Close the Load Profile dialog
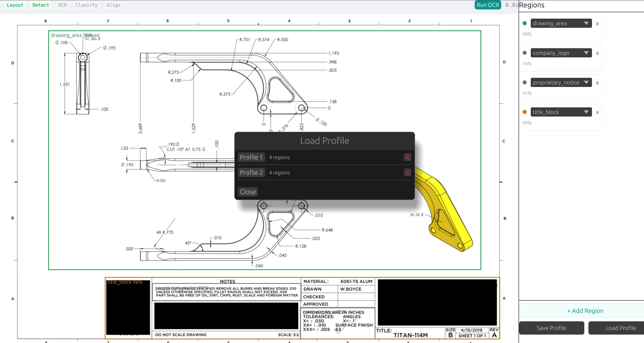 click(248, 192)
